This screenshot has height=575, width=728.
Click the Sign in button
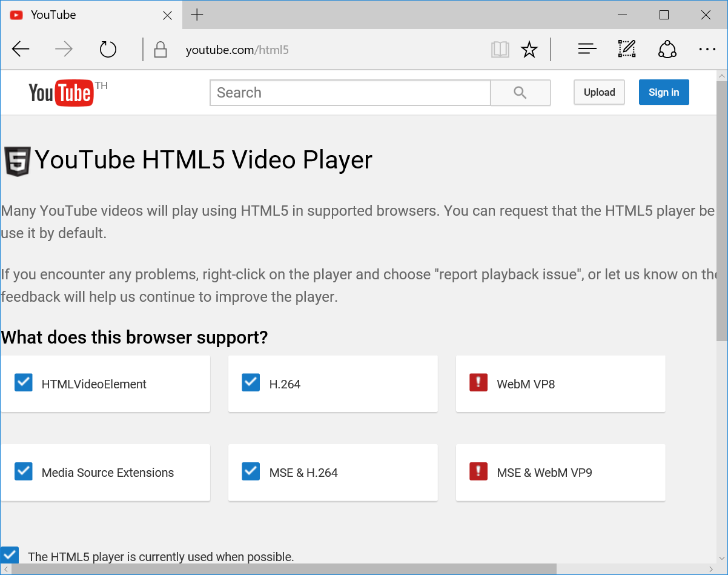point(664,92)
